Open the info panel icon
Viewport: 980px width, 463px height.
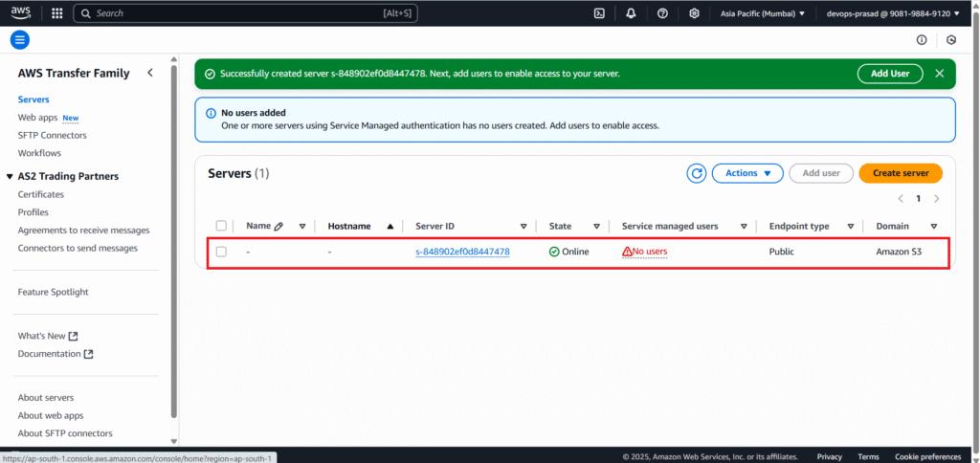point(922,40)
